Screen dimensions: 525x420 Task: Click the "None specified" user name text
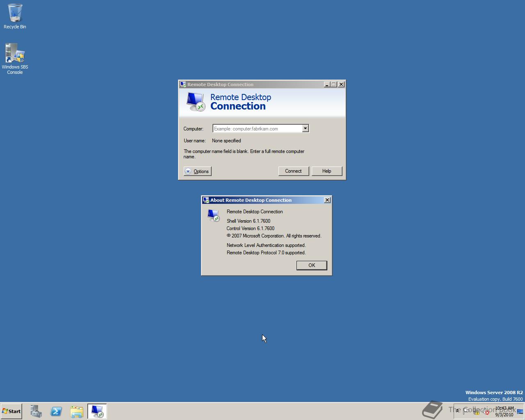point(226,141)
